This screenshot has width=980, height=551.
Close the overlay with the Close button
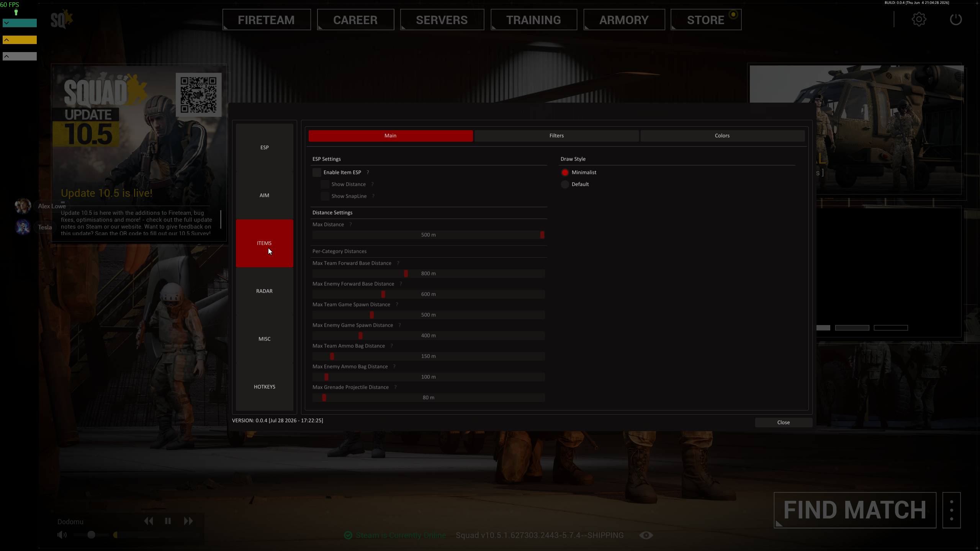784,422
